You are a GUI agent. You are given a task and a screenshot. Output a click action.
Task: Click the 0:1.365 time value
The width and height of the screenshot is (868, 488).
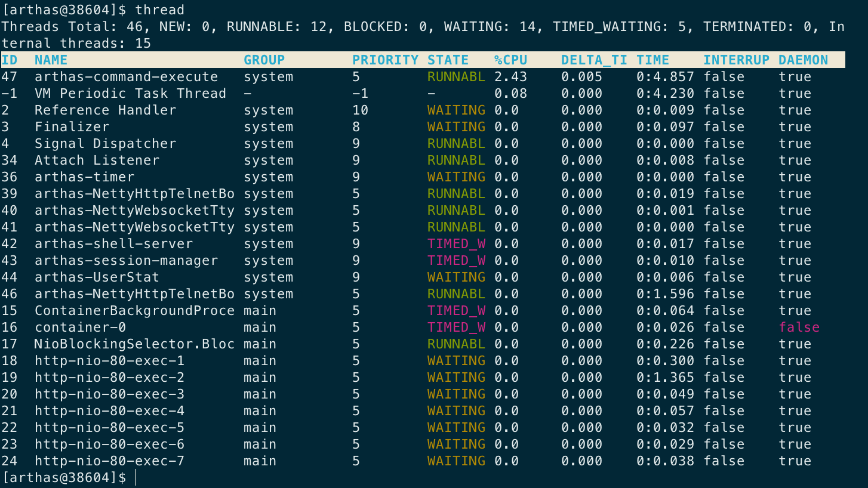(x=666, y=378)
